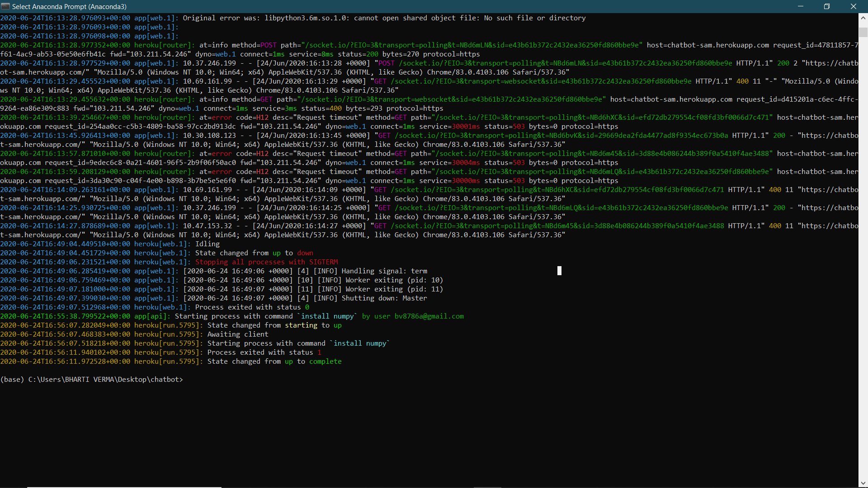Viewport: 868px width, 488px height.
Task: Click the red H12 error code
Action: coord(262,117)
